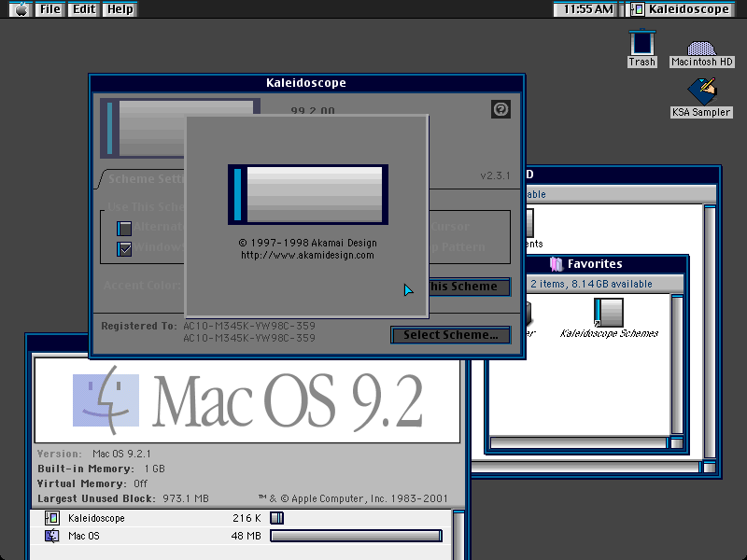Click the Kaleidoscope icon in the memory list
Viewport: 747px width, 560px height.
(52, 518)
